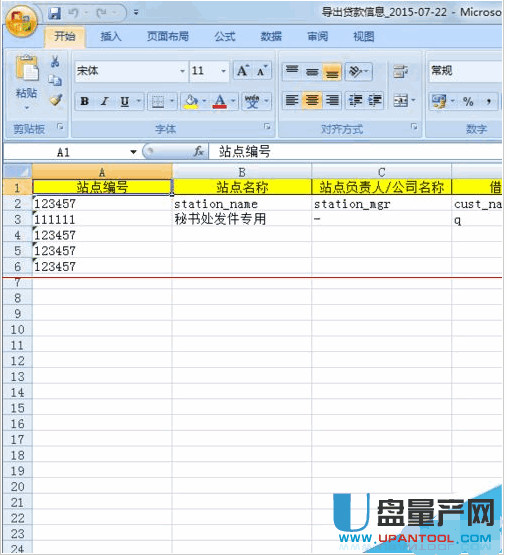Select header cell 站点负责人/公司名称

tap(381, 187)
